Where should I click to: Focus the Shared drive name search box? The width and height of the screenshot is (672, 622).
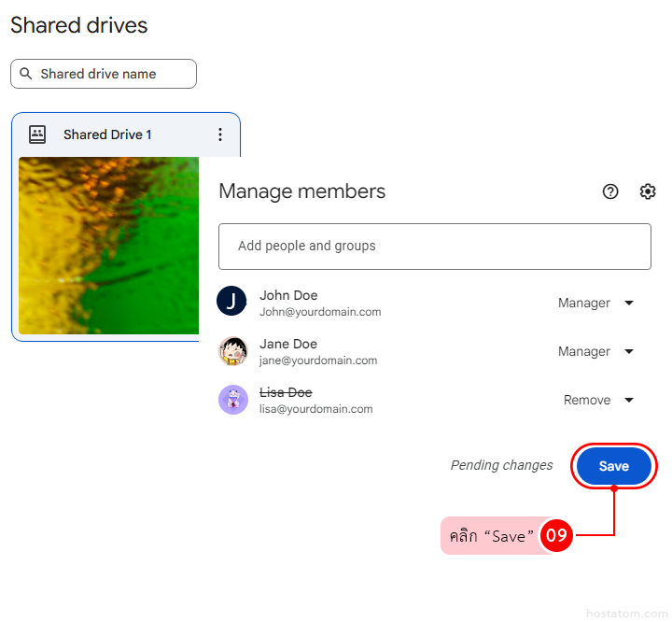(104, 74)
